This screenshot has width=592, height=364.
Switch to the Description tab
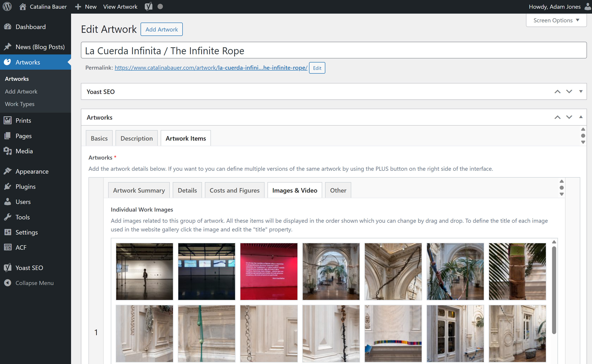pyautogui.click(x=136, y=138)
